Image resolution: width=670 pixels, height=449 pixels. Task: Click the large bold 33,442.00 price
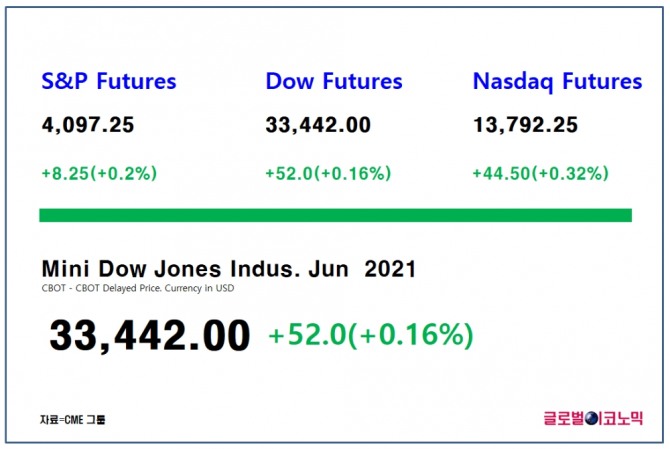click(149, 335)
